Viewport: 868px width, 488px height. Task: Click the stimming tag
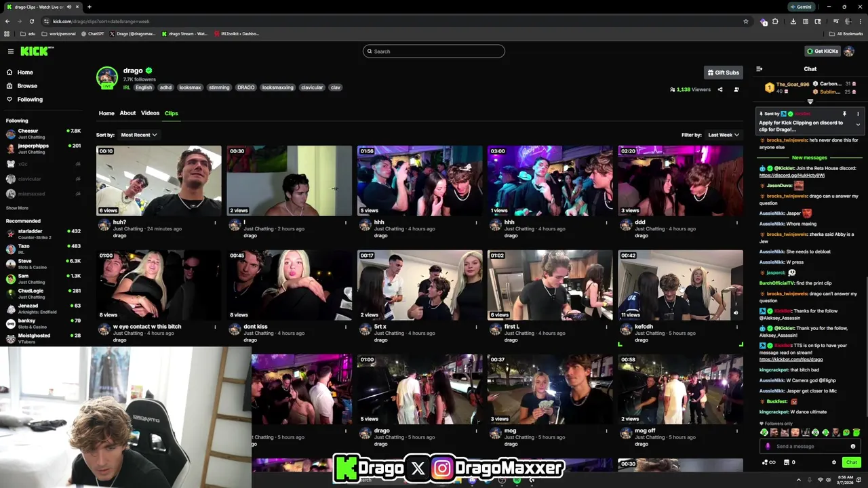coord(219,87)
